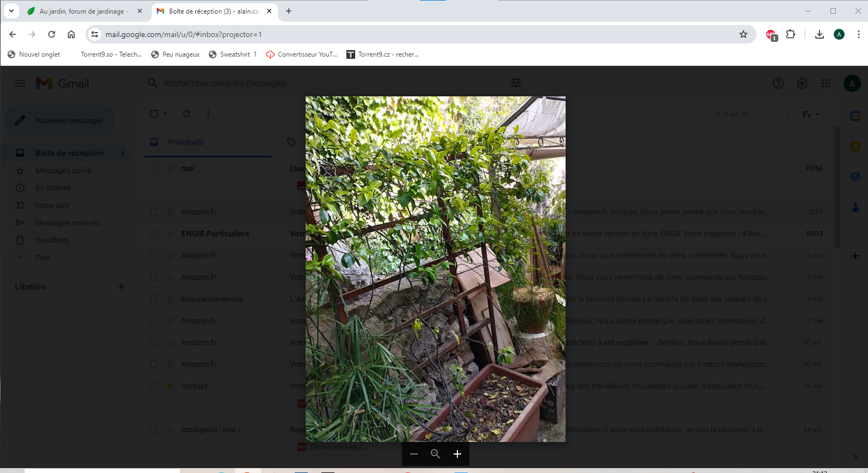Switch to Au jardin forum browser tab
This screenshot has width=868, height=473.
click(x=82, y=11)
